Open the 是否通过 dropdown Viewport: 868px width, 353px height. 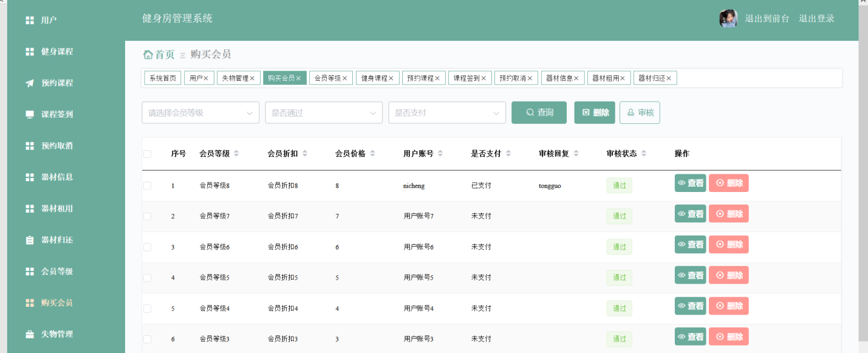(x=324, y=112)
